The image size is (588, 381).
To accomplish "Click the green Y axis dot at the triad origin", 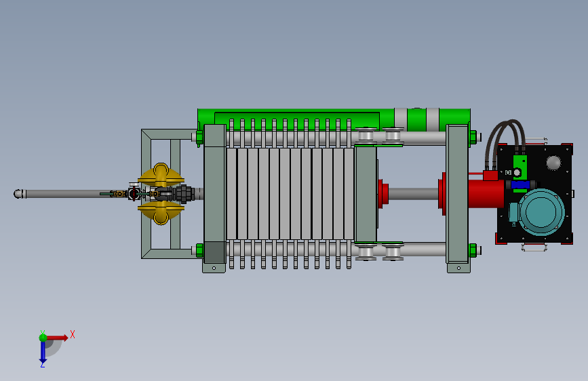I will click(43, 338).
